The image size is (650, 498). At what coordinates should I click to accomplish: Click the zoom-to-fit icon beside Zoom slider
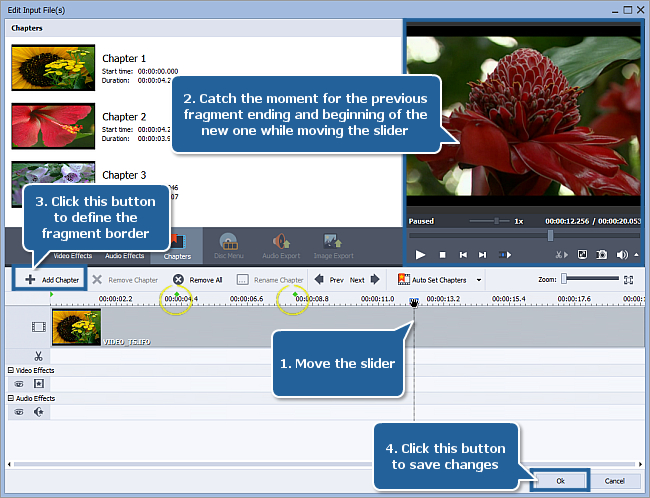click(628, 280)
